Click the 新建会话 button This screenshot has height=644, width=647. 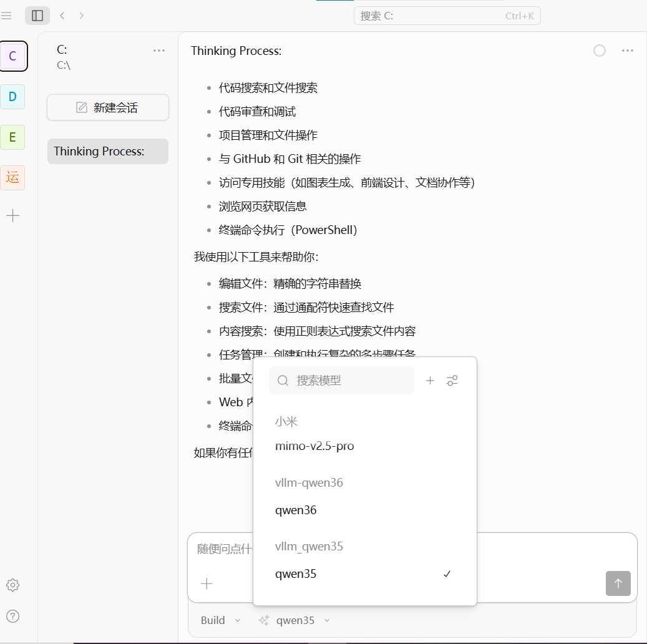pos(108,107)
